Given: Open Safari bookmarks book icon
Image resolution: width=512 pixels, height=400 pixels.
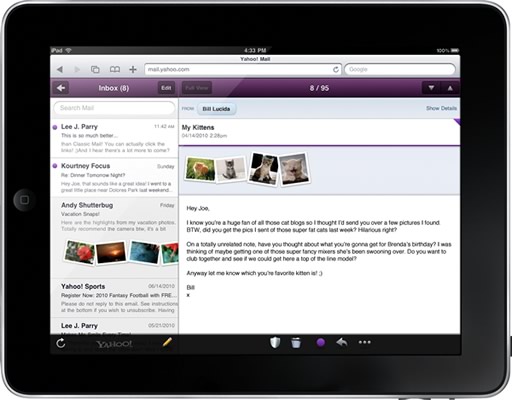Looking at the screenshot, I should tap(115, 69).
